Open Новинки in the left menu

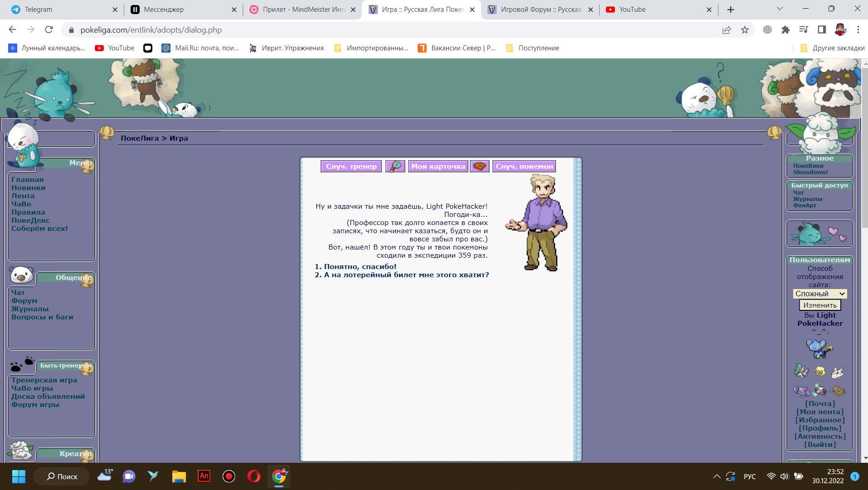pyautogui.click(x=29, y=188)
